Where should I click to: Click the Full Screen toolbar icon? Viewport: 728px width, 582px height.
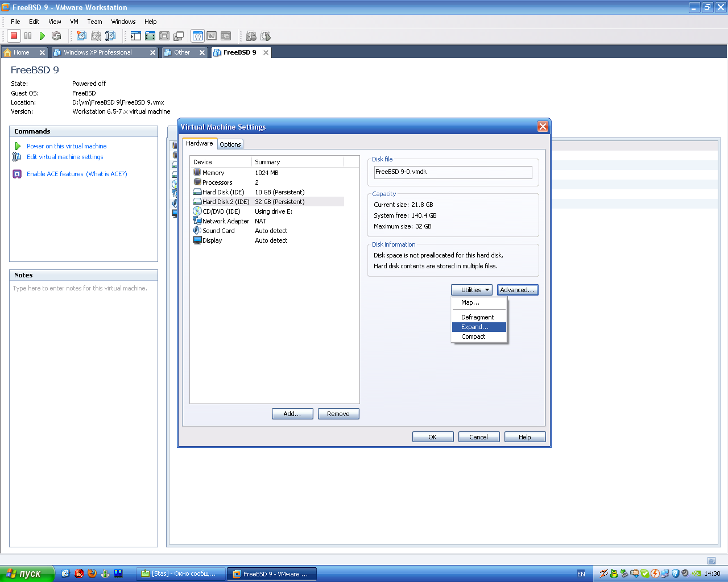[150, 36]
